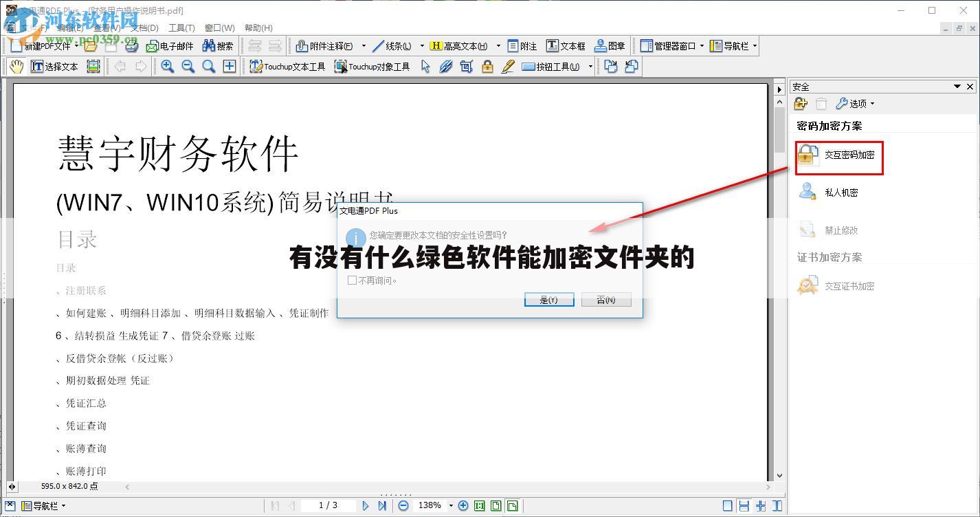This screenshot has width=980, height=517.
Task: Select the Touchup object tool
Action: 372,67
